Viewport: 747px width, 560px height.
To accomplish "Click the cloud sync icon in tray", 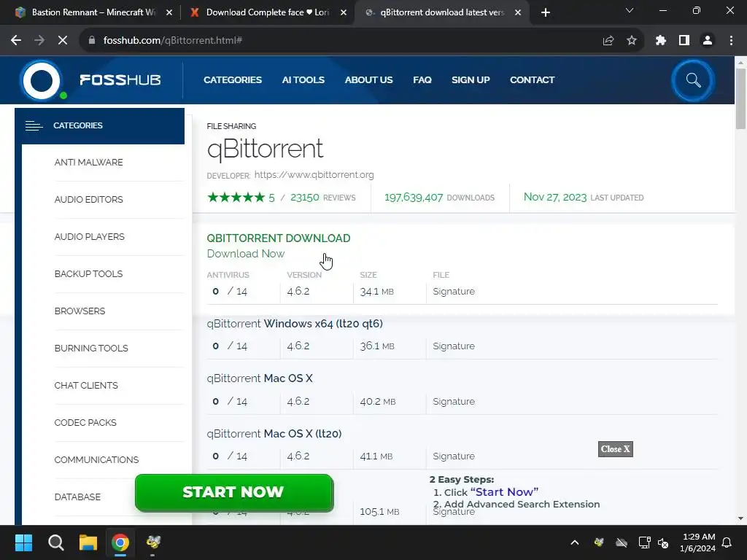I will coord(622,542).
